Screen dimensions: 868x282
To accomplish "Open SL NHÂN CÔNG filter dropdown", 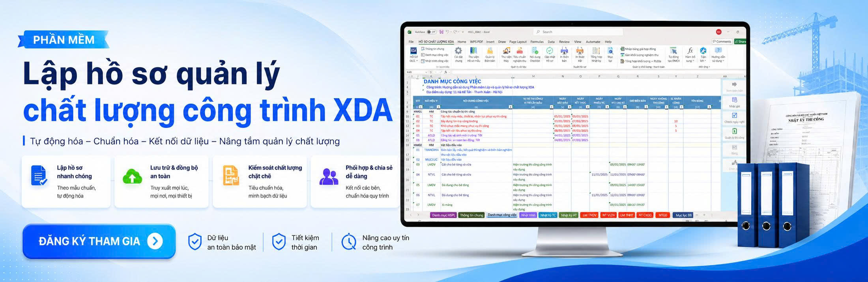I will click(681, 107).
